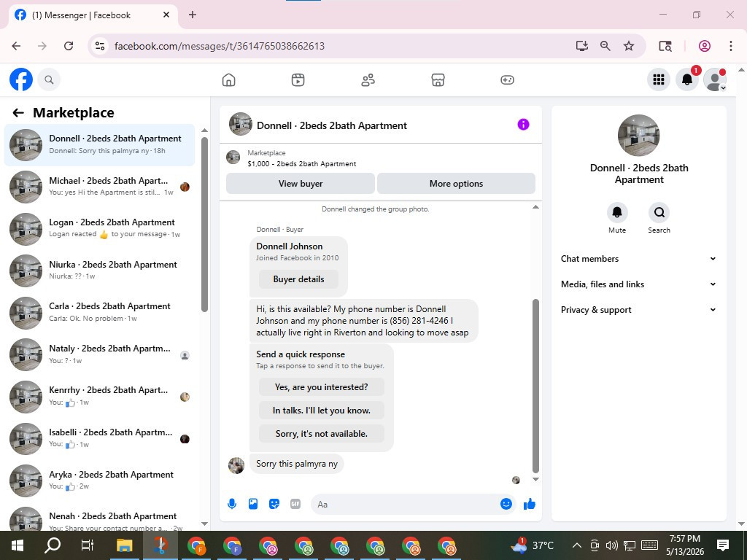Click the message thread vertical scrollbar
The height and width of the screenshot is (560, 747).
click(535, 386)
